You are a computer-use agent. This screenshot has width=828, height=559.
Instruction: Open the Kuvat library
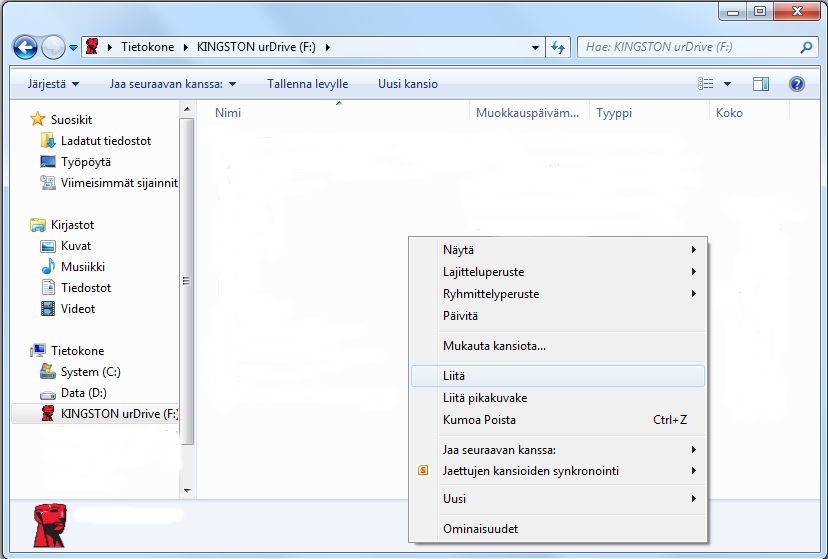tap(76, 246)
